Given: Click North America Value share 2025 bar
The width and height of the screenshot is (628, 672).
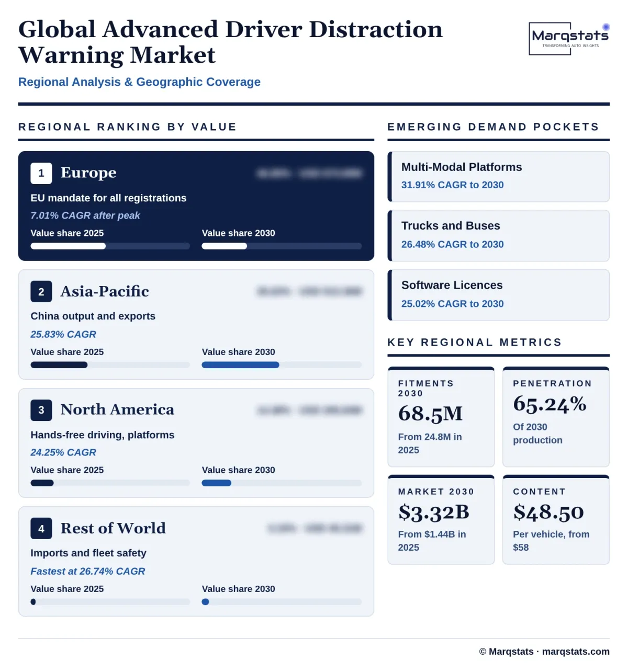Looking at the screenshot, I should pyautogui.click(x=110, y=483).
